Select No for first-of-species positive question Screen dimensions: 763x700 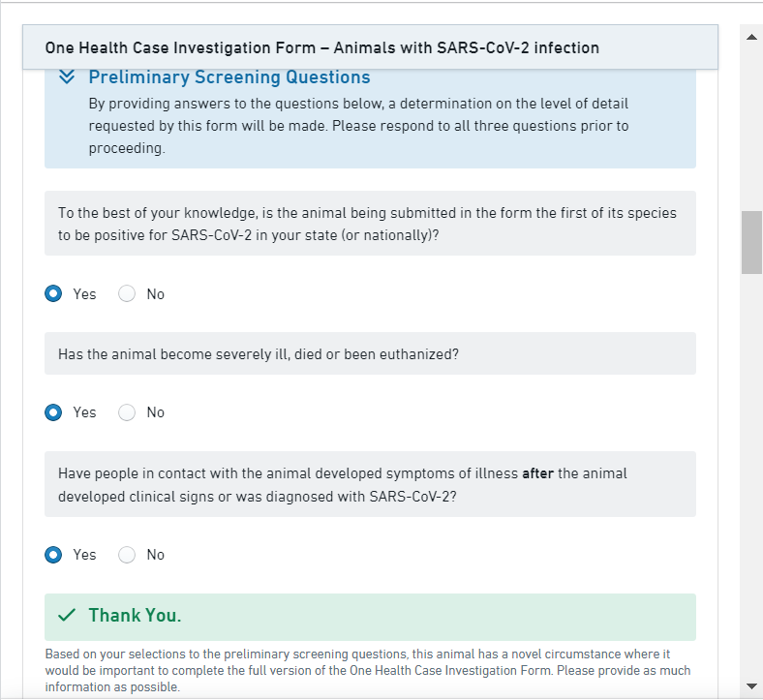click(x=127, y=294)
